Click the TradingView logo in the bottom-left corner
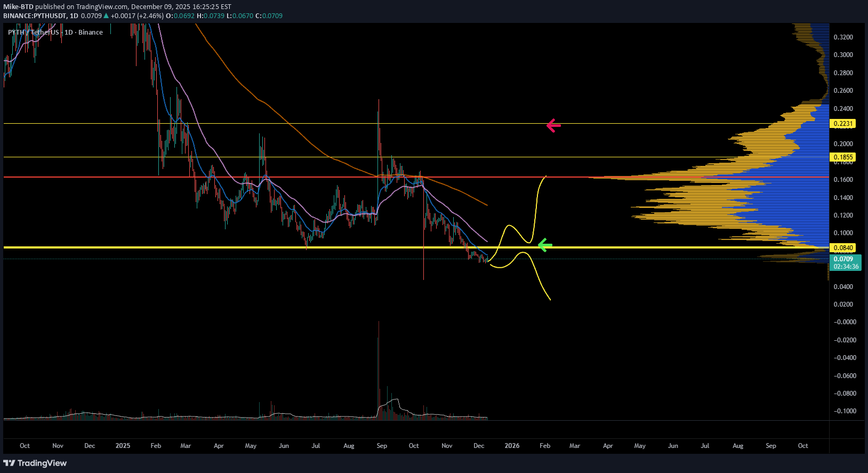 (x=35, y=463)
